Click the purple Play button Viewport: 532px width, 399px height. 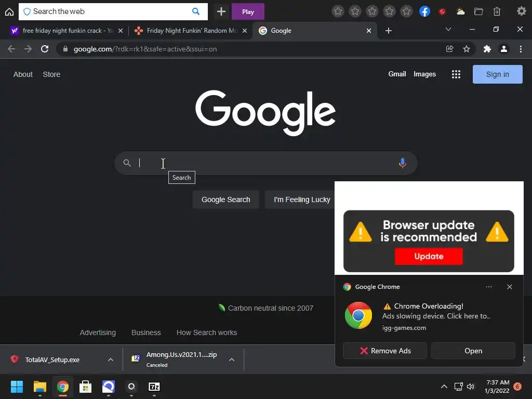(x=248, y=11)
